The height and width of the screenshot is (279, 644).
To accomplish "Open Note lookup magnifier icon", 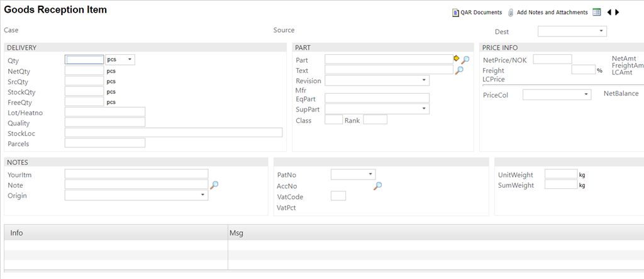I will (214, 185).
